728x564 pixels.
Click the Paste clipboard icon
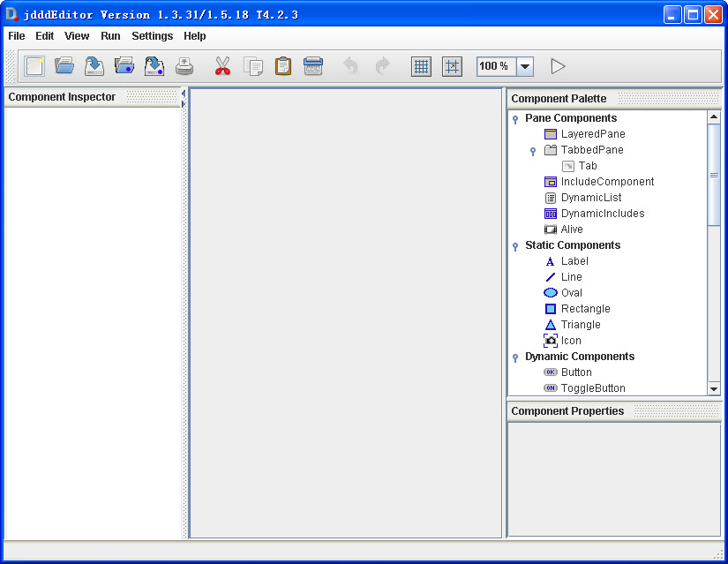click(x=282, y=66)
